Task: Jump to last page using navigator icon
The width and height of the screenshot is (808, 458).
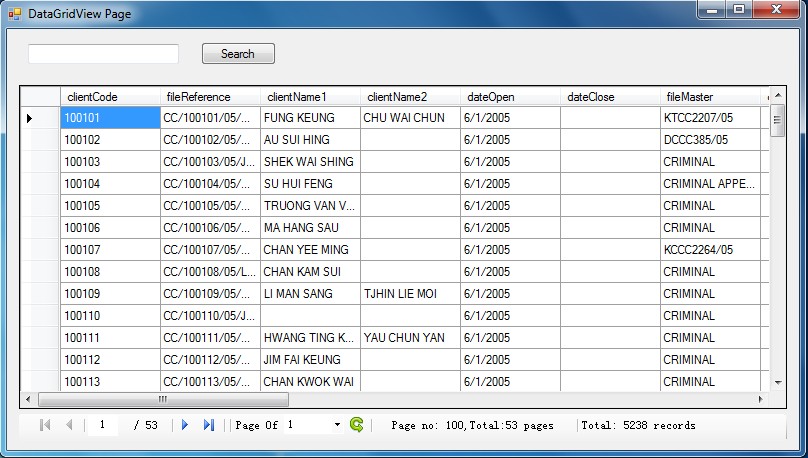Action: click(209, 425)
